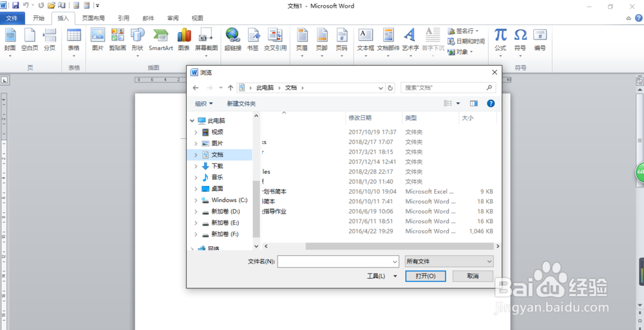Insert a symbol (符号)

(x=520, y=41)
